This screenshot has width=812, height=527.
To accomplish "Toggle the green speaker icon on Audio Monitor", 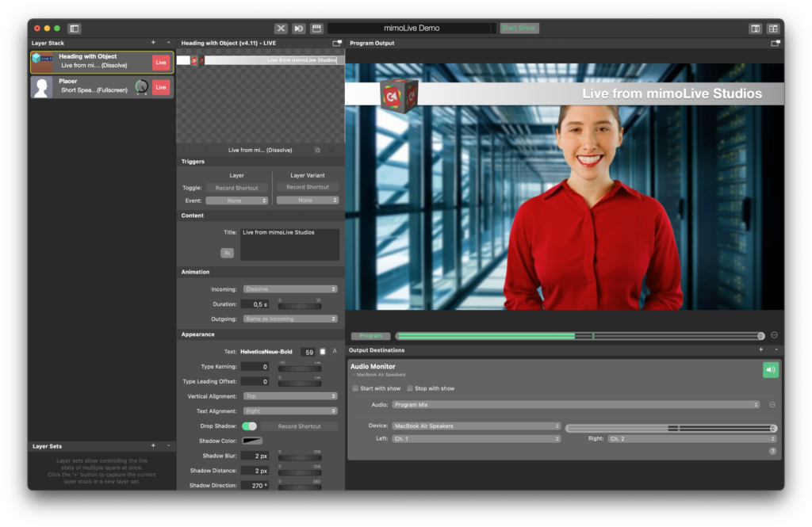I will click(x=770, y=369).
